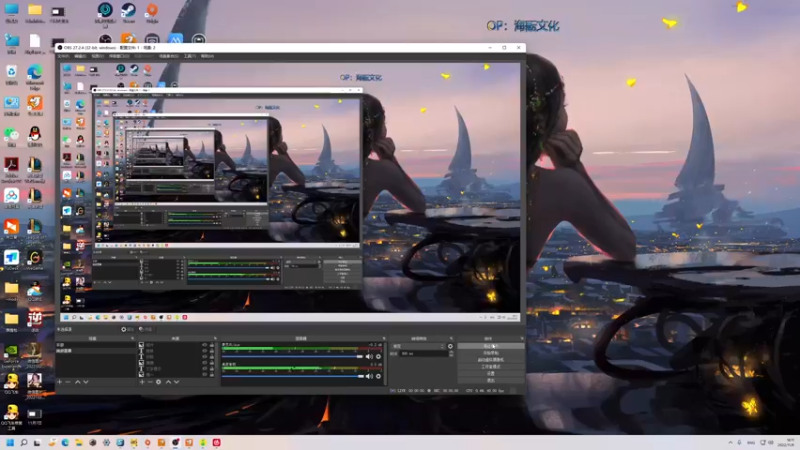Toggle the lock icon of the bottom source
Image resolution: width=800 pixels, height=450 pixels.
coord(212,374)
